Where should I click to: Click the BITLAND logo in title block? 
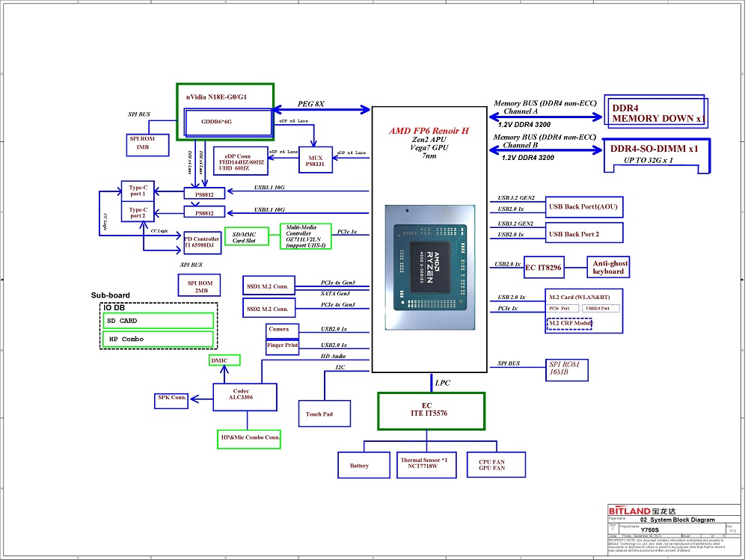[642, 511]
